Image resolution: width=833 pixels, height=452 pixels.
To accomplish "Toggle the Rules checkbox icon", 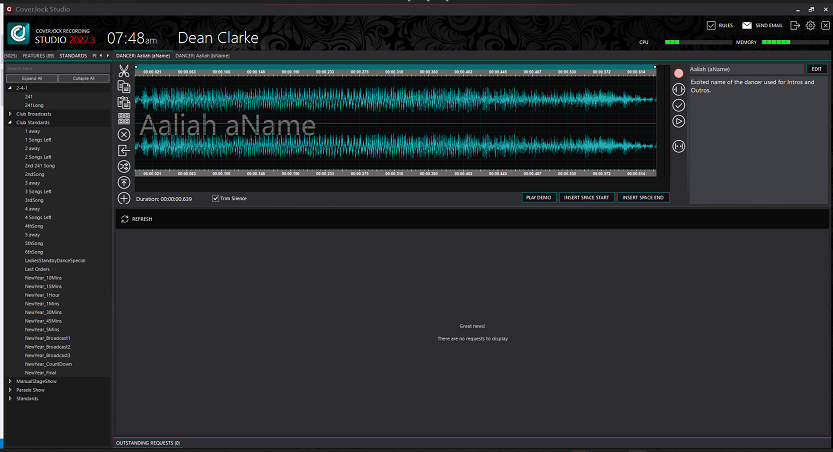I will [711, 26].
